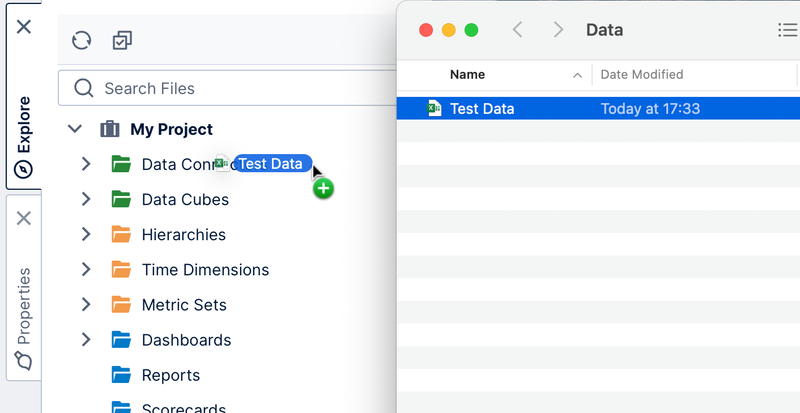The height and width of the screenshot is (413, 800).
Task: Click the search magnifier icon
Action: (x=84, y=88)
